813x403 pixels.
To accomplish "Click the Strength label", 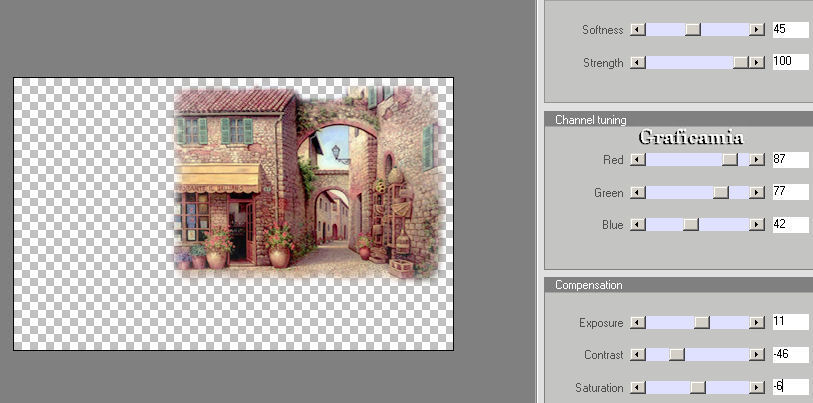I will 603,63.
